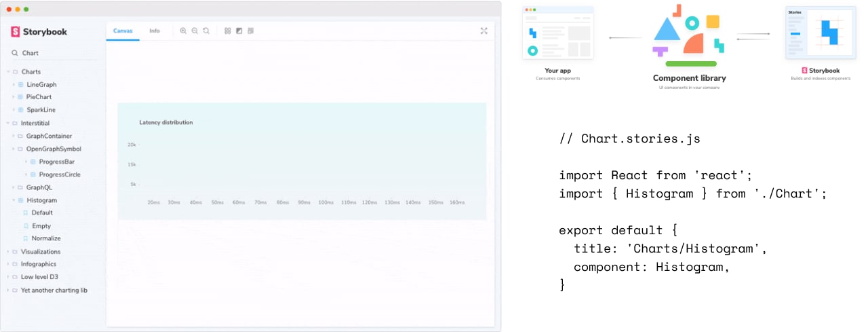The height and width of the screenshot is (332, 868).
Task: Open the Info tab
Action: [x=155, y=31]
